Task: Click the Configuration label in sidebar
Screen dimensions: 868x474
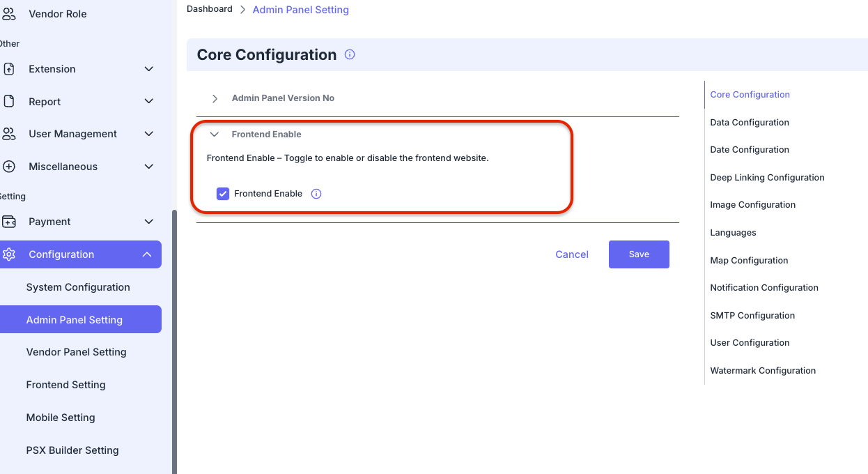Action: pos(61,254)
